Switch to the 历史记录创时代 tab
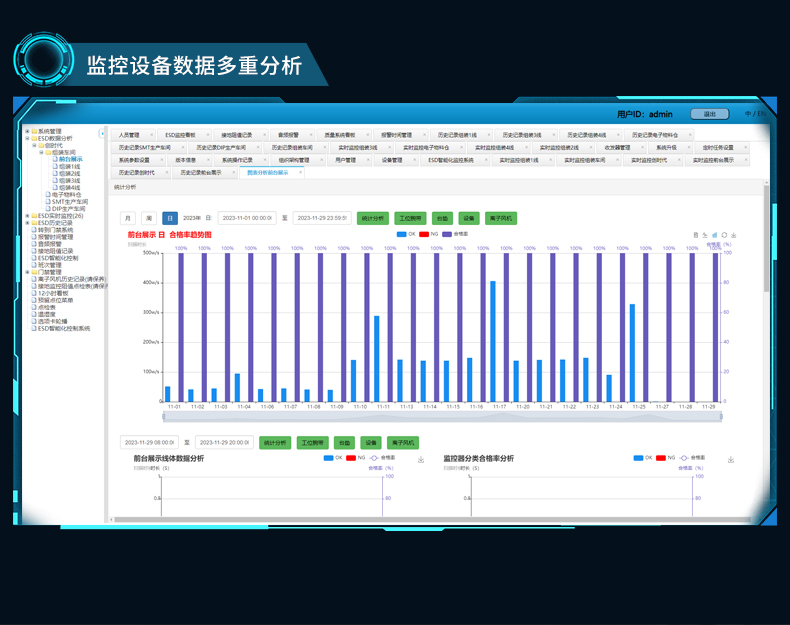790x625 pixels. [139, 172]
